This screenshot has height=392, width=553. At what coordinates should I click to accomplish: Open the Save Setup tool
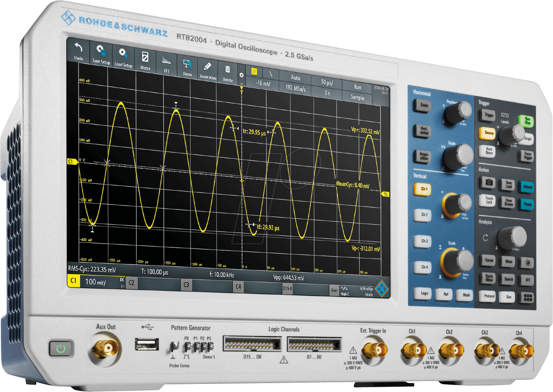point(101,54)
